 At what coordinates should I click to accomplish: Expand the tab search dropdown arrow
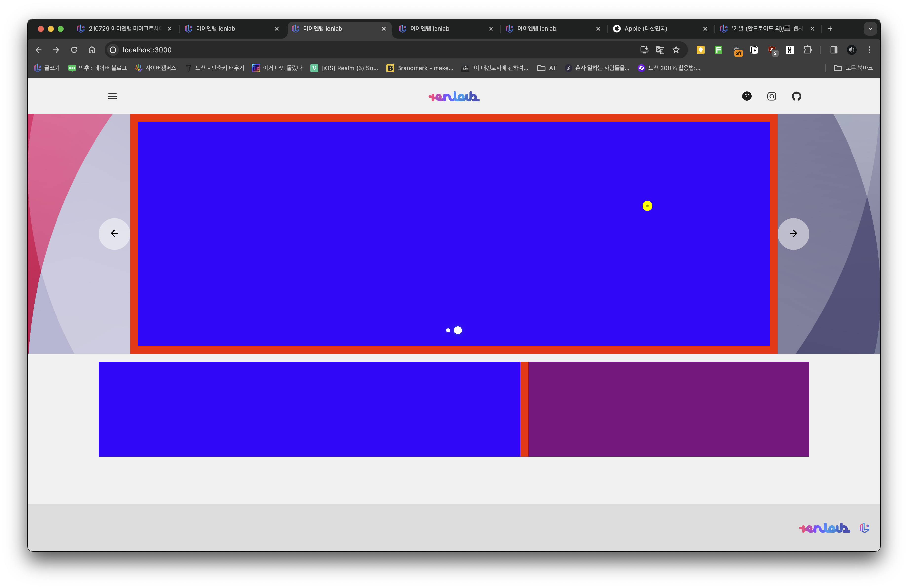pyautogui.click(x=870, y=29)
